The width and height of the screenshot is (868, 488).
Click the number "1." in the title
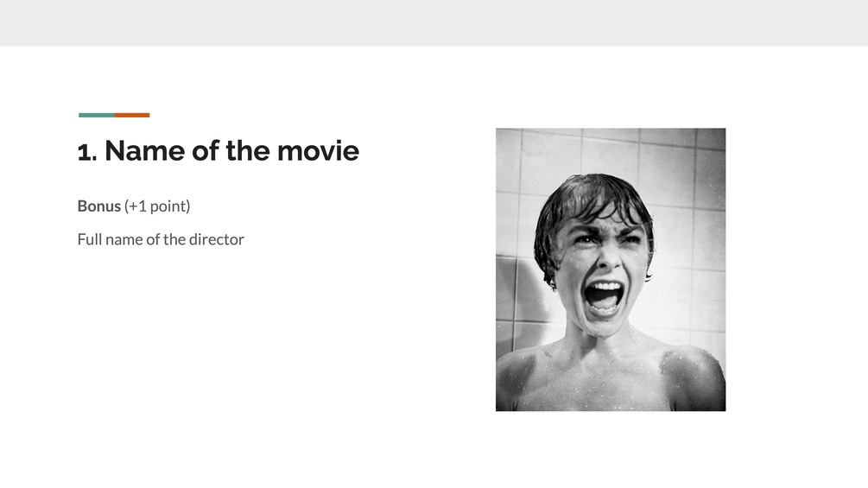[86, 152]
